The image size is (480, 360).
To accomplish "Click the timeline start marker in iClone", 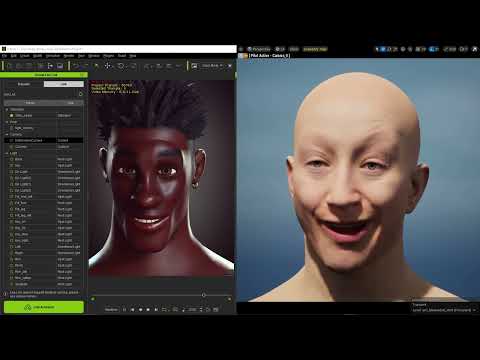I will pyautogui.click(x=93, y=299).
